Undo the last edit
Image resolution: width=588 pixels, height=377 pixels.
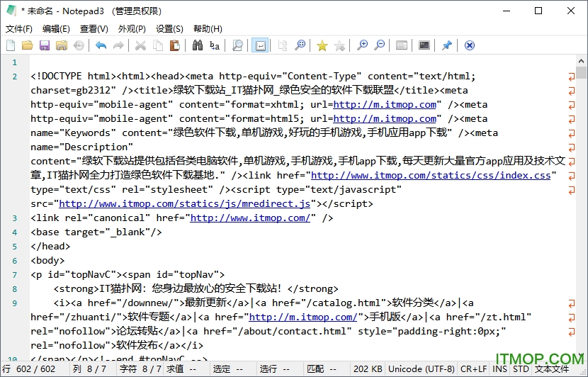pyautogui.click(x=101, y=45)
